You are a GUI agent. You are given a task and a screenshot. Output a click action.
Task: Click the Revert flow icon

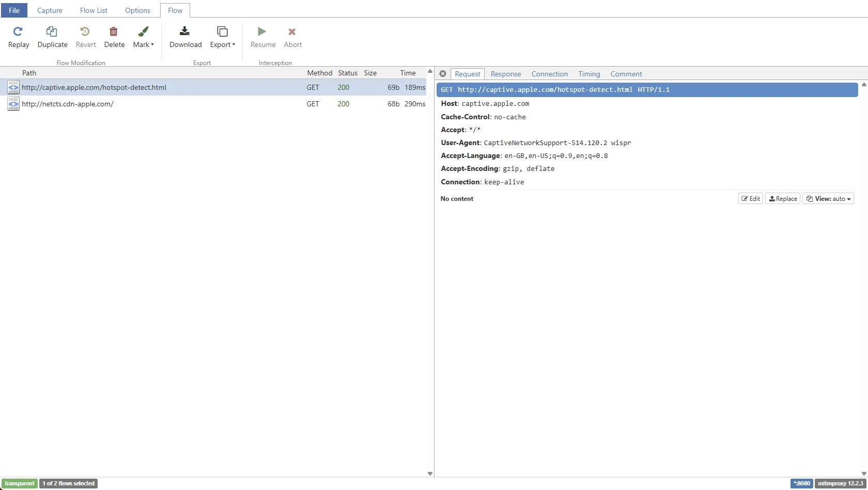(x=85, y=31)
